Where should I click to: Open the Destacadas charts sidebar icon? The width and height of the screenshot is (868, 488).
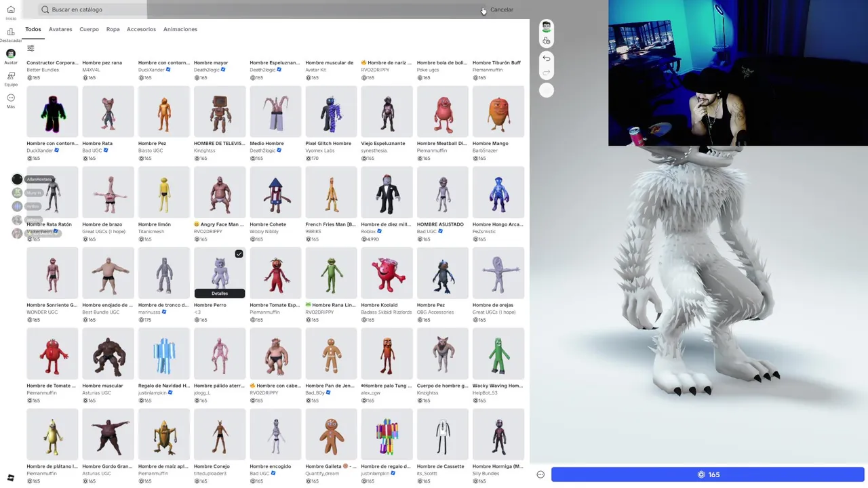pyautogui.click(x=11, y=32)
